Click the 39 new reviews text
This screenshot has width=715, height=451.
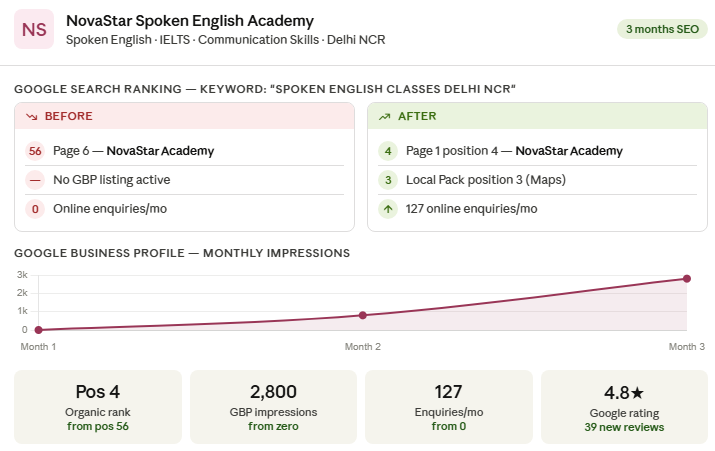point(624,427)
